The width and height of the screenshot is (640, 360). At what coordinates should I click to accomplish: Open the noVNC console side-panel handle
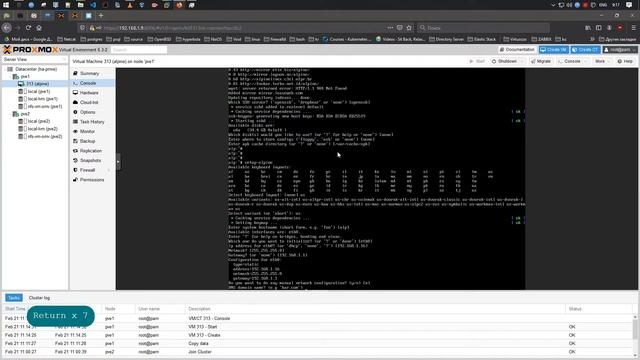pos(118,162)
